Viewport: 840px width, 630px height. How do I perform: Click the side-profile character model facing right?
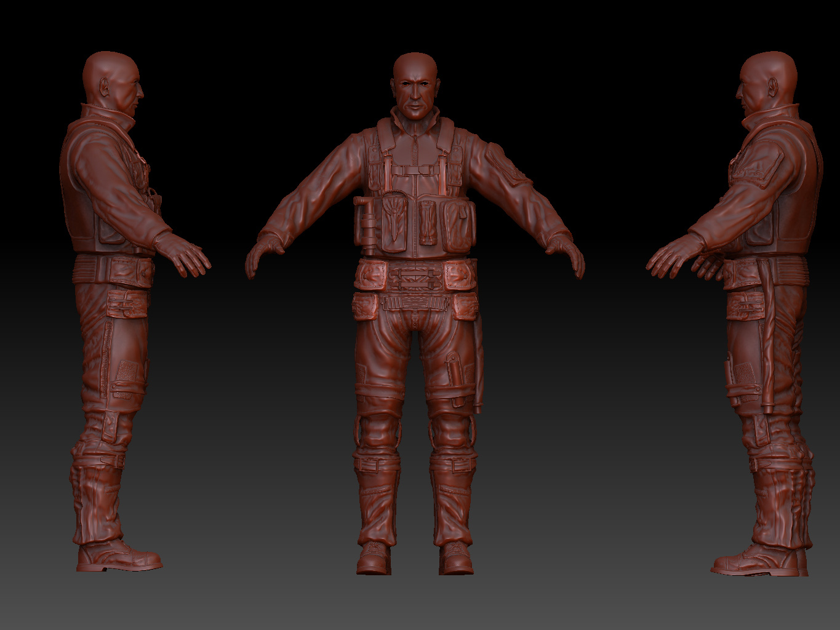coord(135,312)
